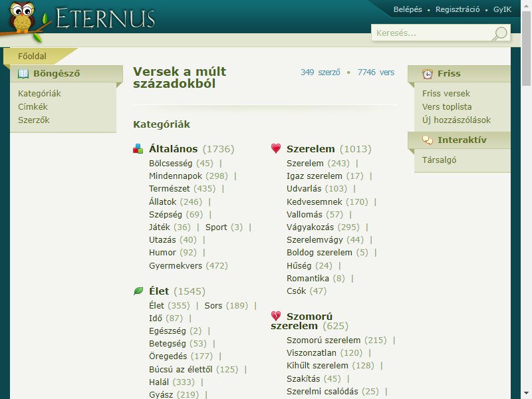Click the open book Böngésző icon
This screenshot has height=399, width=532.
23,74
